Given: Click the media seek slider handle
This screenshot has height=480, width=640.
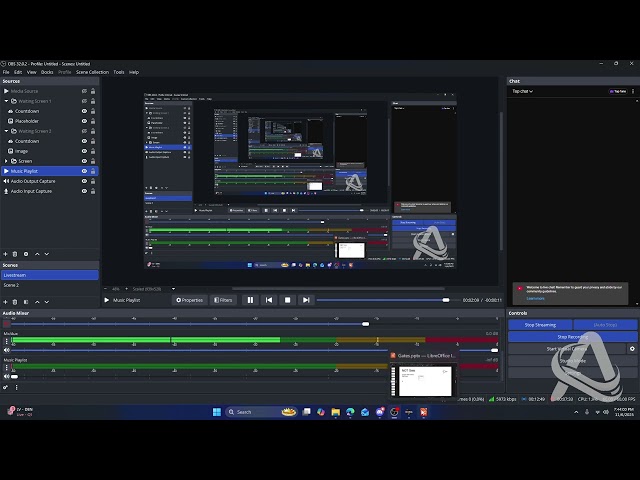Looking at the screenshot, I should [x=446, y=300].
